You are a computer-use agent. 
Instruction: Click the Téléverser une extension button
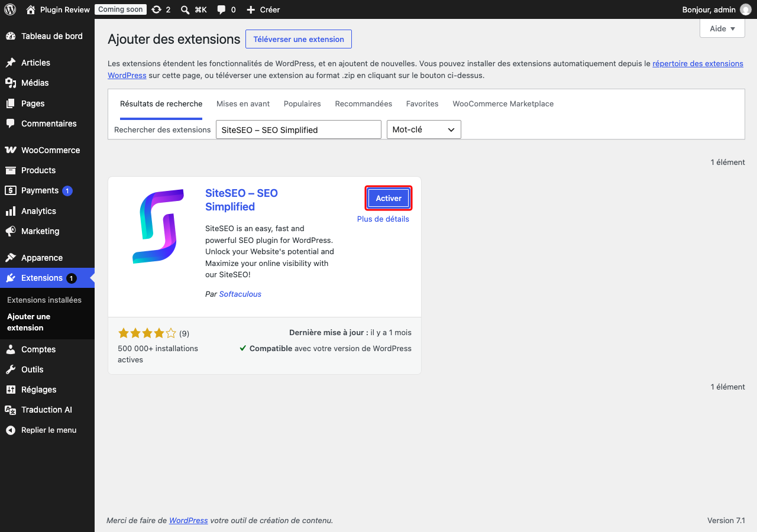click(x=299, y=39)
